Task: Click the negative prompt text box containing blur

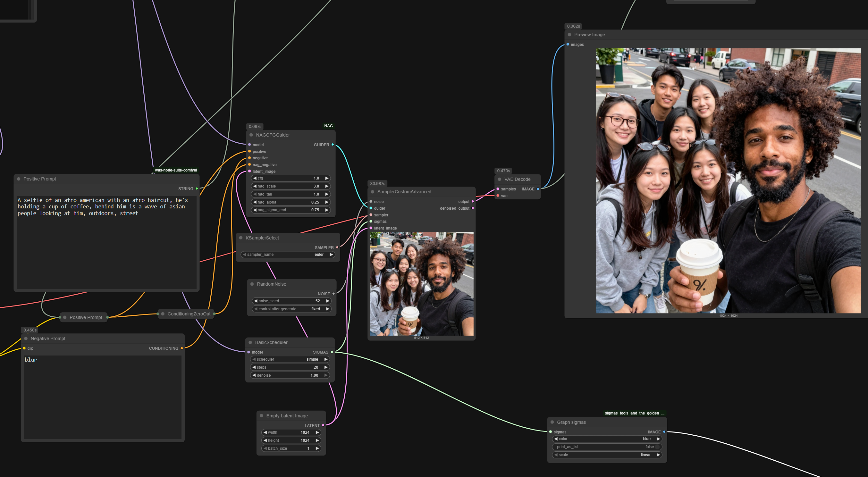Action: click(x=102, y=397)
